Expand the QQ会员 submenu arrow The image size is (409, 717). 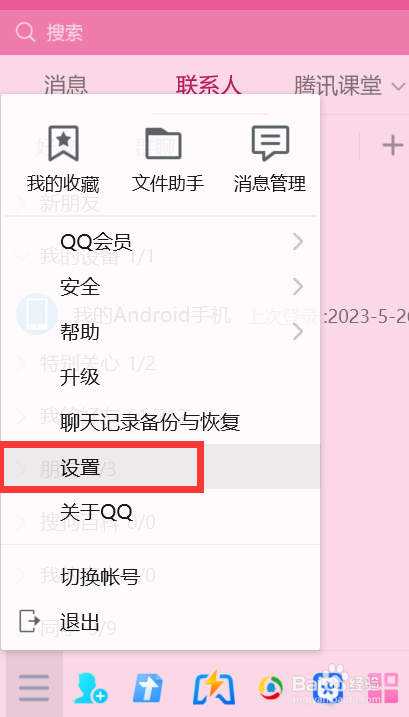pos(298,241)
